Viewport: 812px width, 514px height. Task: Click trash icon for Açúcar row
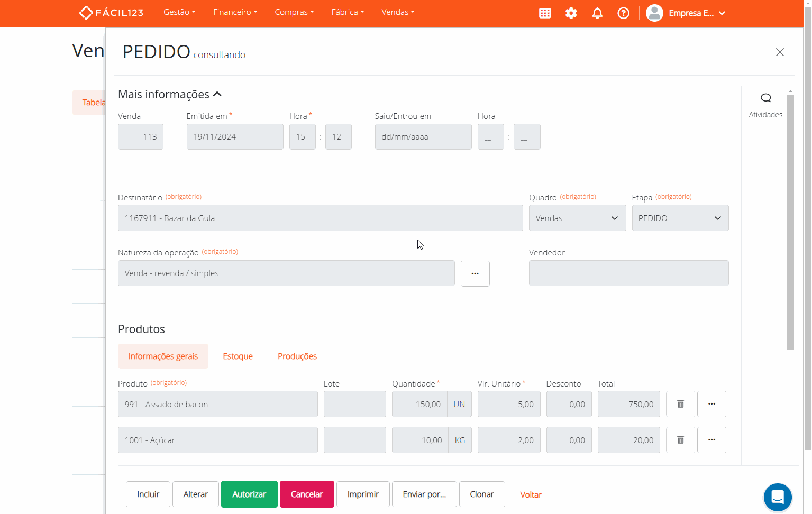[680, 440]
